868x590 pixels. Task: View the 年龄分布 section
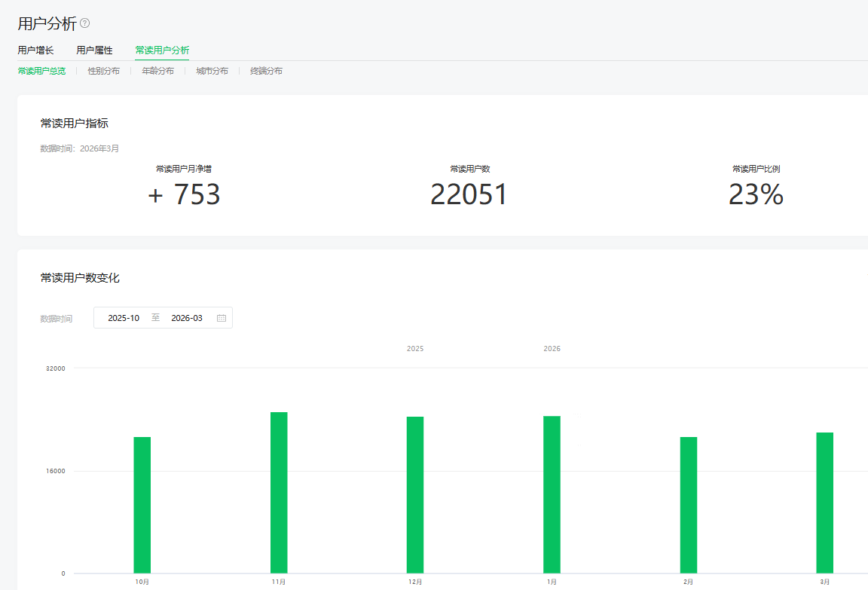tap(157, 71)
